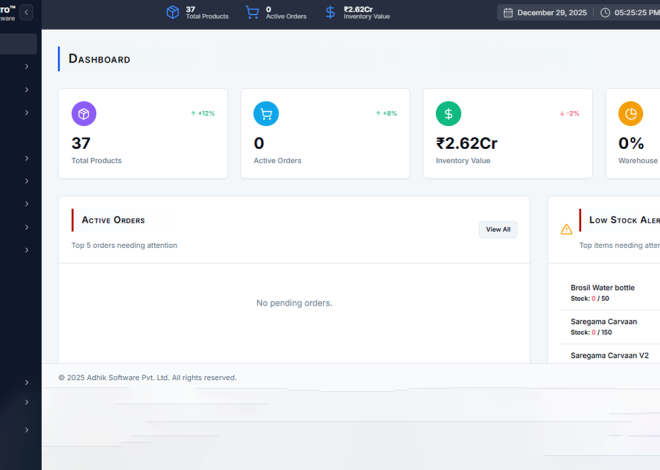Open the View All button in Active Orders
The width and height of the screenshot is (660, 470).
point(498,229)
